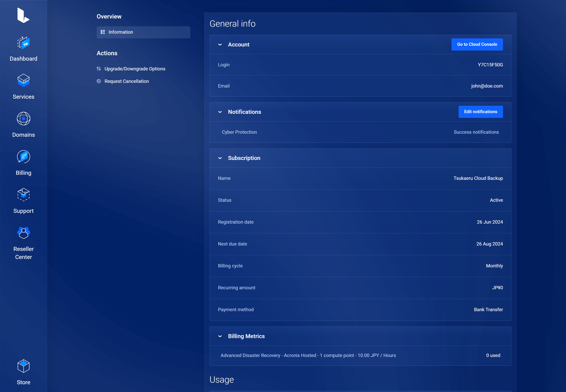Open the Support icon in sidebar
566x392 pixels.
(24, 195)
